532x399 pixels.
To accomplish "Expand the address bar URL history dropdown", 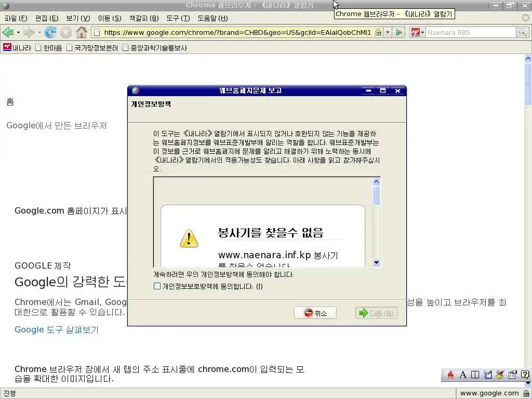I will (388, 33).
